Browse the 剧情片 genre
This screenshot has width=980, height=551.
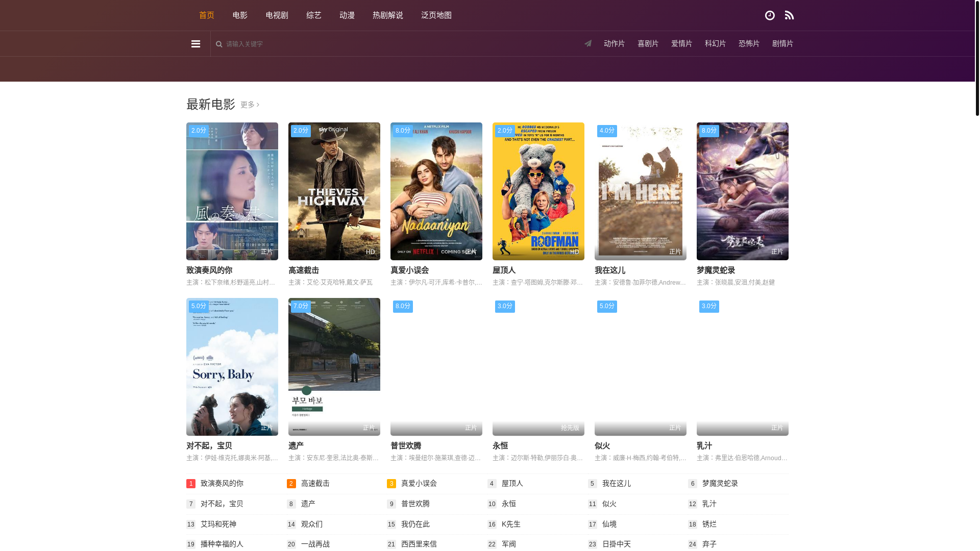click(782, 43)
